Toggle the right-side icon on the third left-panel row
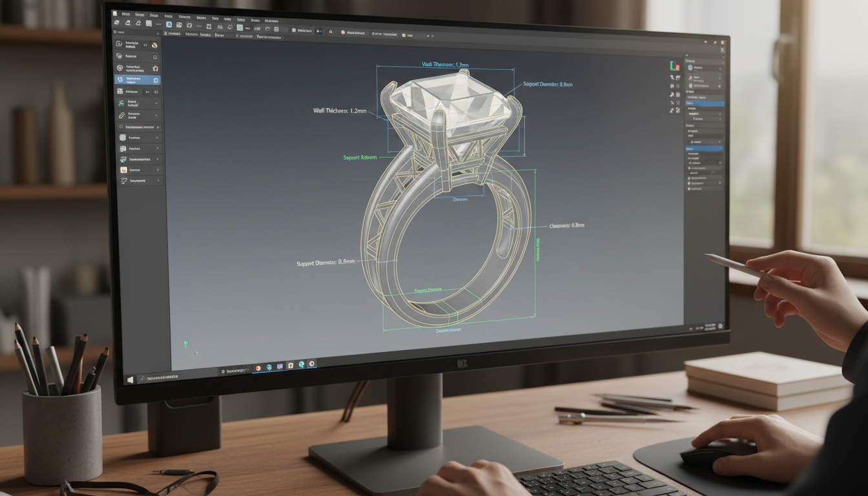This screenshot has height=496, width=868. point(155,68)
